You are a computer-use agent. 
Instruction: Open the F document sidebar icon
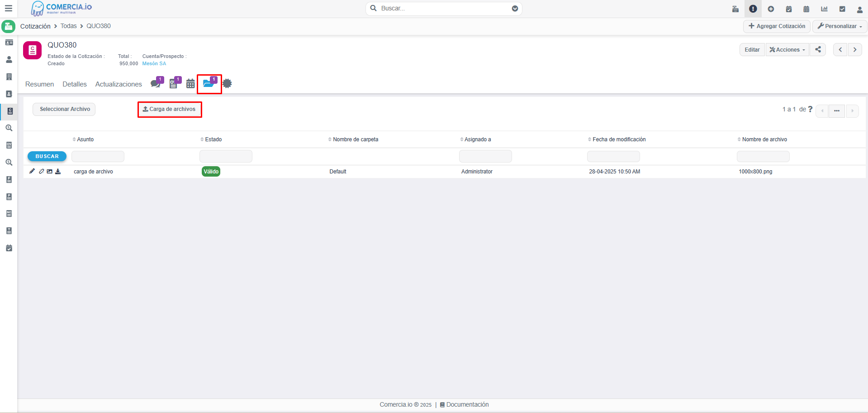(9, 179)
